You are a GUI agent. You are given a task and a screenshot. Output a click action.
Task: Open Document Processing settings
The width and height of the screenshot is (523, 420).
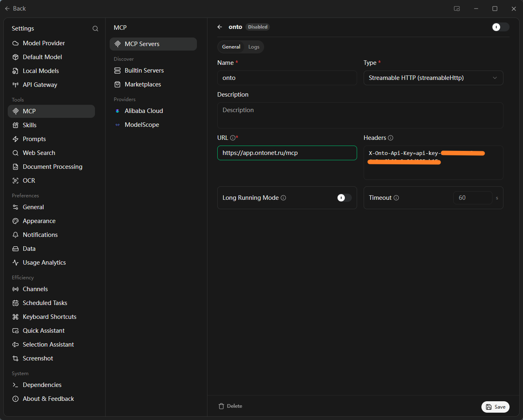(51, 167)
